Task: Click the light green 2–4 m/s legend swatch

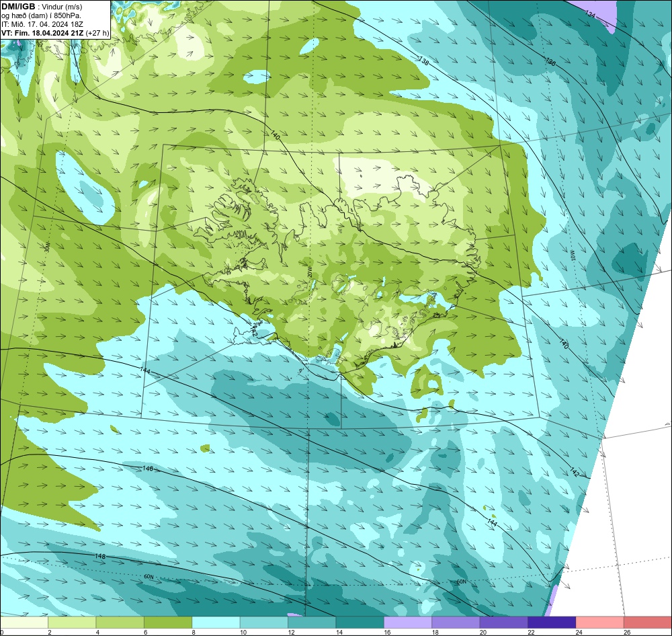Action: [72, 623]
